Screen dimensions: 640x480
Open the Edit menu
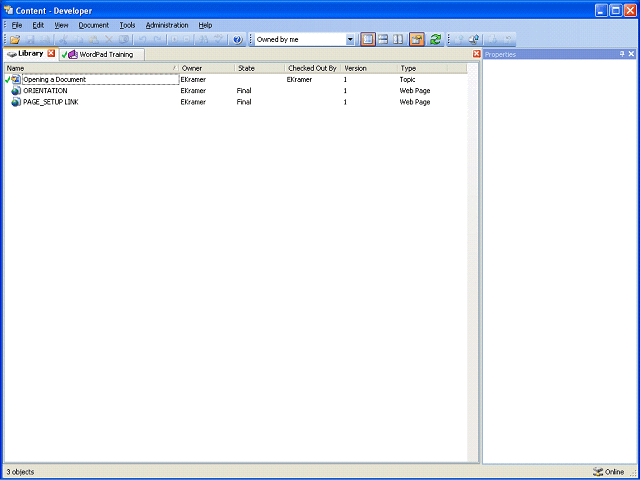(38, 25)
